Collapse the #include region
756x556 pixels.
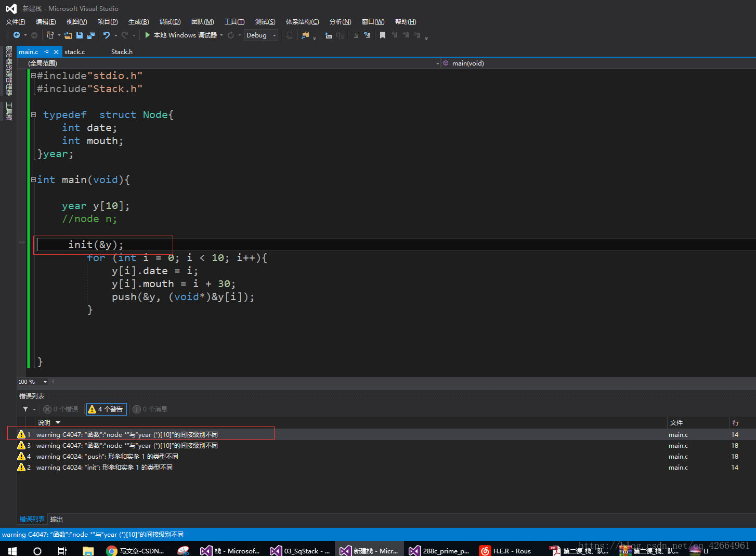(33, 76)
